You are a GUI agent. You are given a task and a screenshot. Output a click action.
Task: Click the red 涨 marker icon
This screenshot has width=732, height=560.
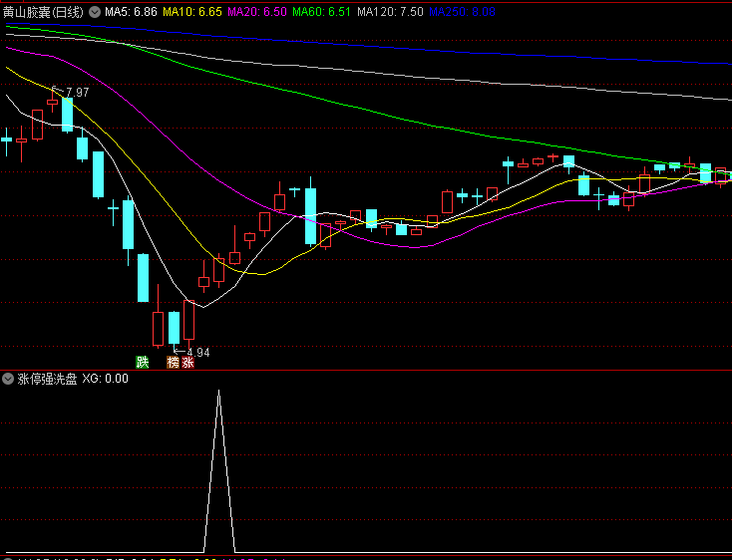point(187,363)
